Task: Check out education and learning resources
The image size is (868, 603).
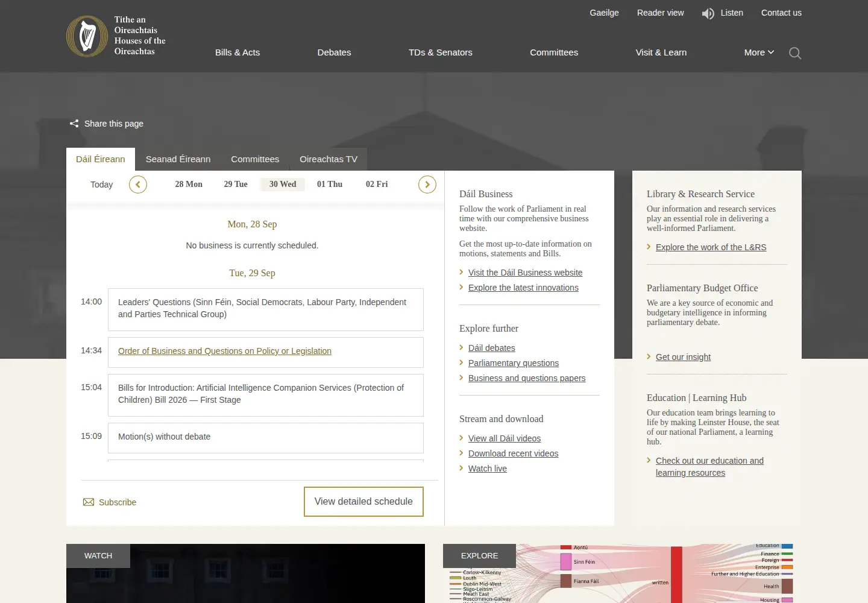Action: pos(709,467)
